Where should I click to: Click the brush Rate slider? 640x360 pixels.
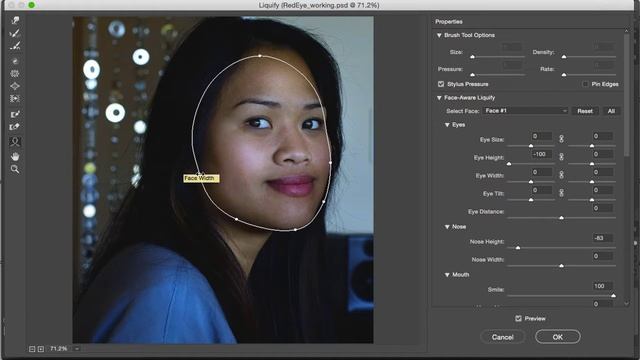click(589, 75)
